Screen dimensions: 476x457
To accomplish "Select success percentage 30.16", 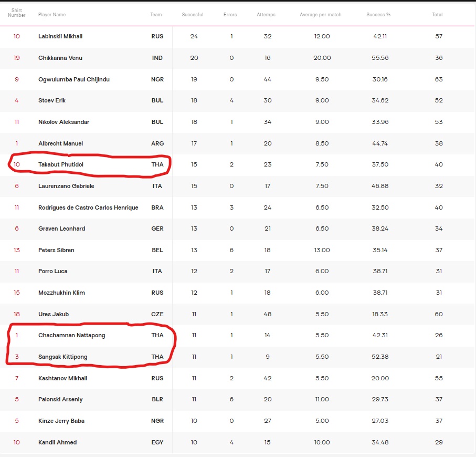I will 380,79.
